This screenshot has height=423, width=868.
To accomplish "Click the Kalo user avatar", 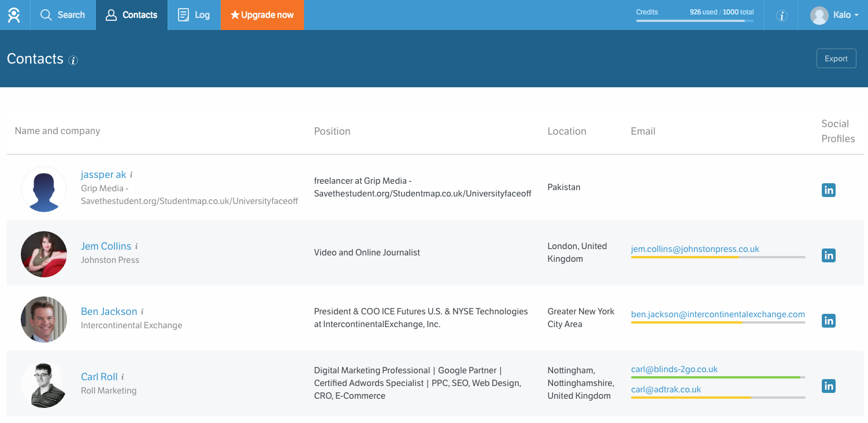I will [819, 16].
